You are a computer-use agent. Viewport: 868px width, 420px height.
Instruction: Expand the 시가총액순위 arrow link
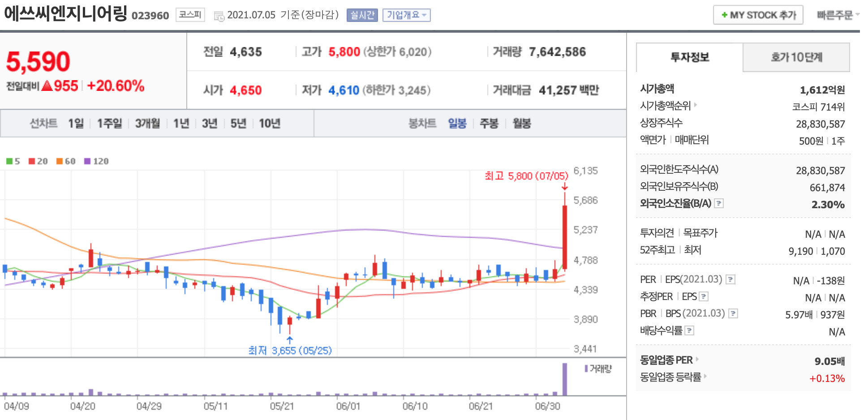696,105
